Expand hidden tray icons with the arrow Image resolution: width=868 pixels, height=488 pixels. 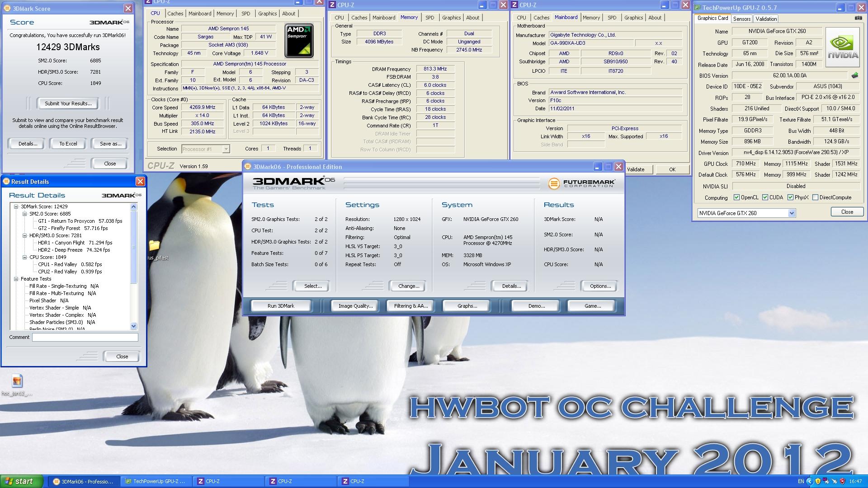[810, 481]
